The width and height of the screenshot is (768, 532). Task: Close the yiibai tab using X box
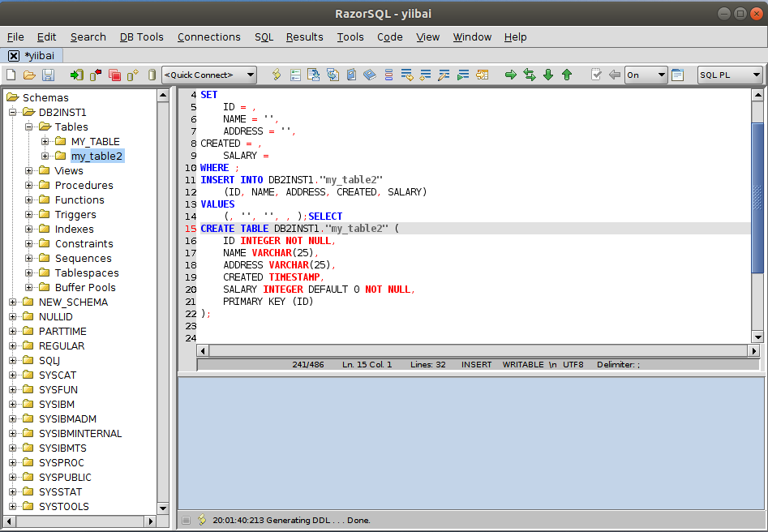tap(14, 56)
